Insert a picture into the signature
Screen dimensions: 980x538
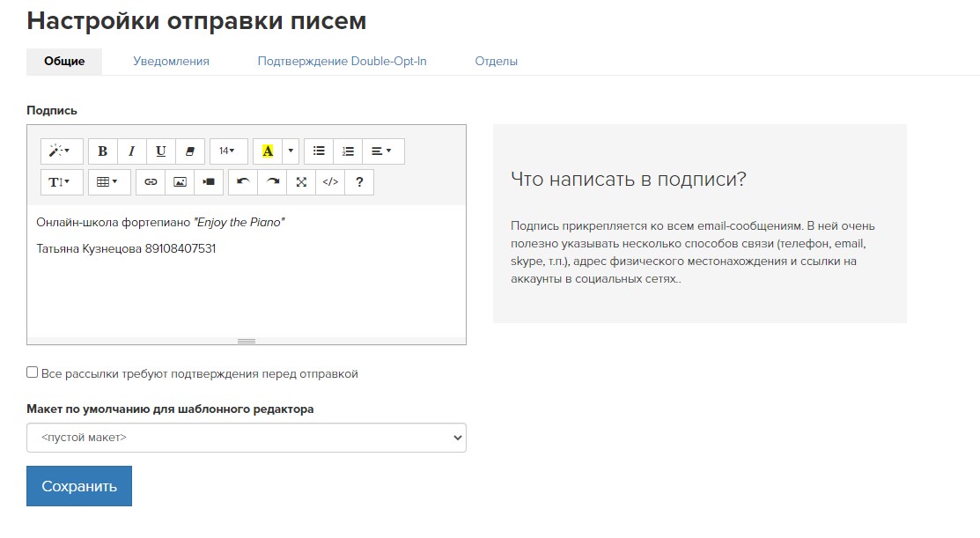pyautogui.click(x=180, y=182)
